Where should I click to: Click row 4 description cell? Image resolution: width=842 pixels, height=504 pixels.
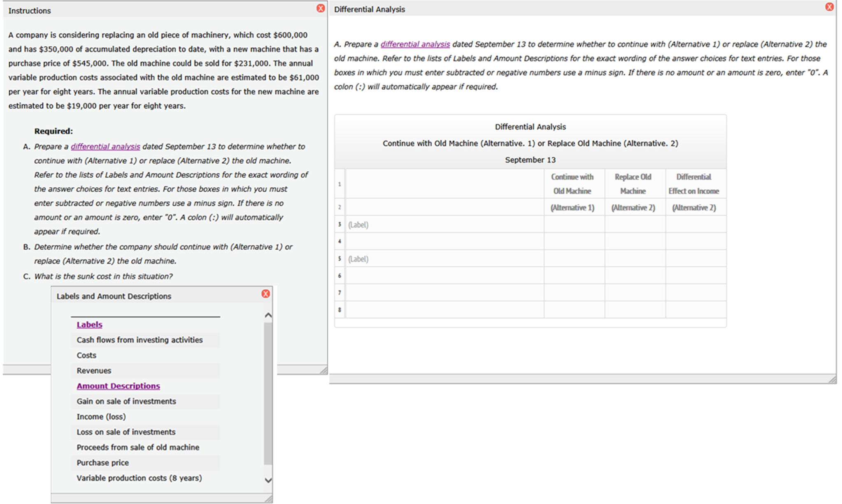click(444, 242)
